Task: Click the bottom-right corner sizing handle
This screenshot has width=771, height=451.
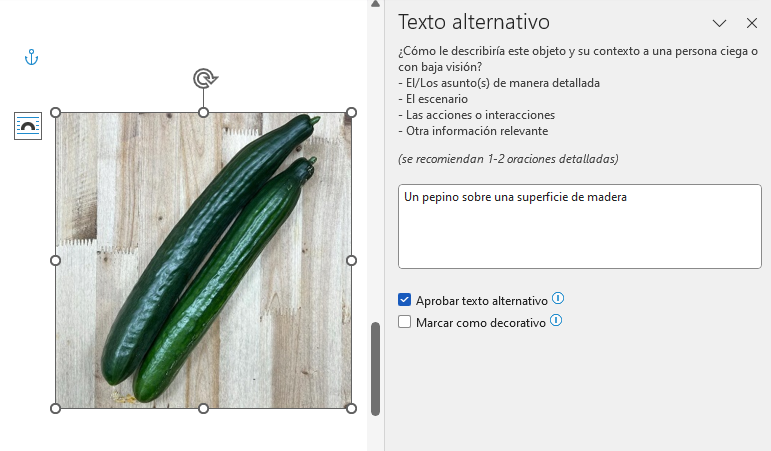Action: [x=351, y=408]
